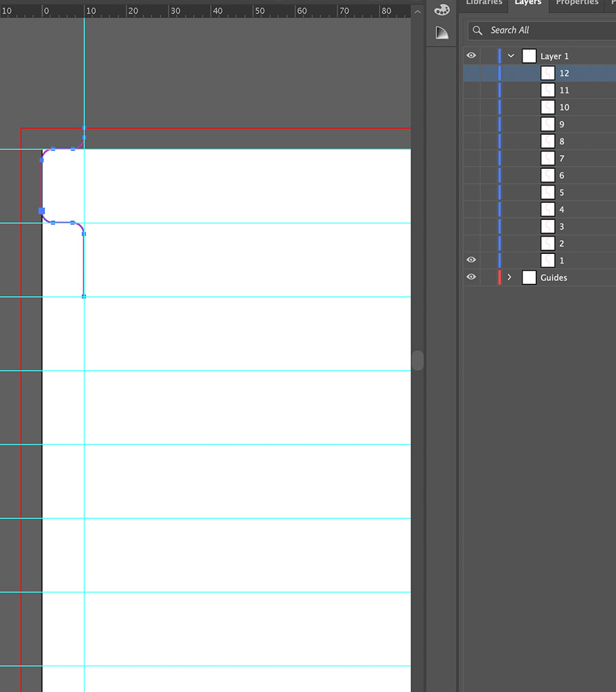The width and height of the screenshot is (616, 692).
Task: Select sublayer named 4
Action: coord(562,210)
